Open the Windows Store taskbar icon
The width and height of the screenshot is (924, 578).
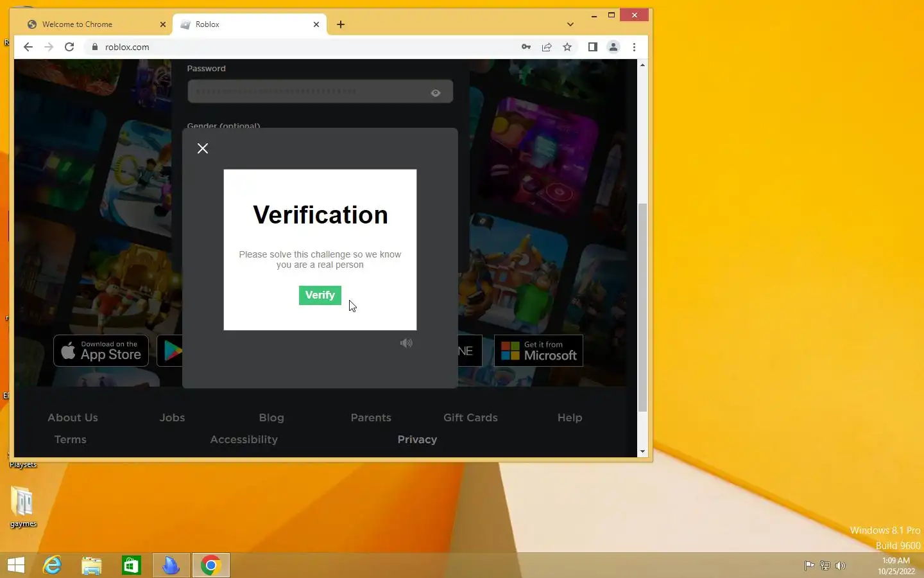click(x=132, y=565)
